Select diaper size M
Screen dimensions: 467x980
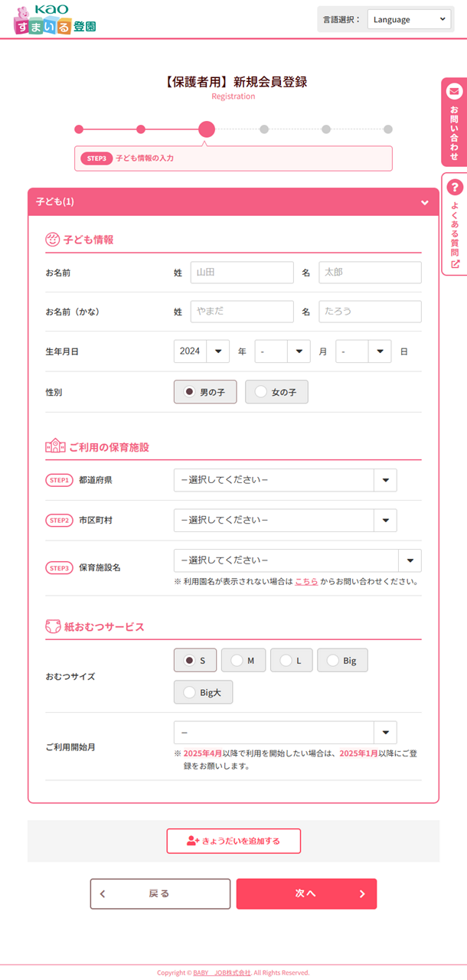click(x=243, y=659)
